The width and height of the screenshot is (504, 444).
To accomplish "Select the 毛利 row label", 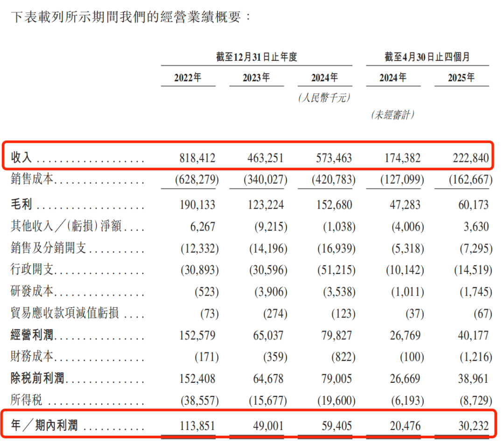I will click(21, 205).
